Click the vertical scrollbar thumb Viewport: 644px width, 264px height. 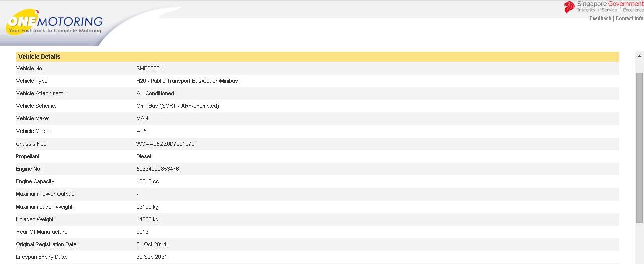click(x=639, y=146)
